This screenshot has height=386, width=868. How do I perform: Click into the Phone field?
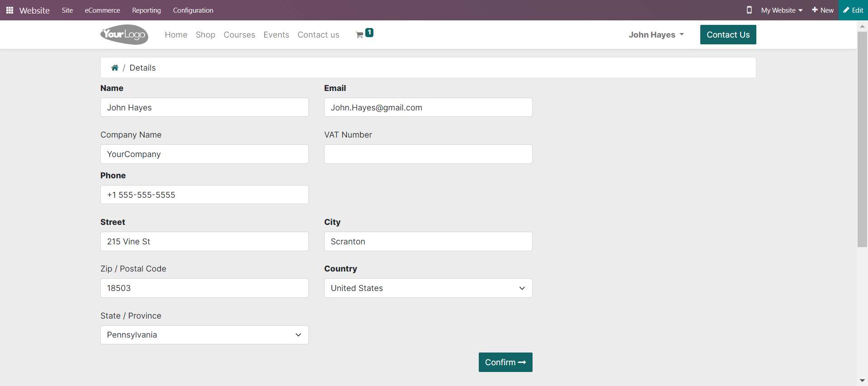204,195
